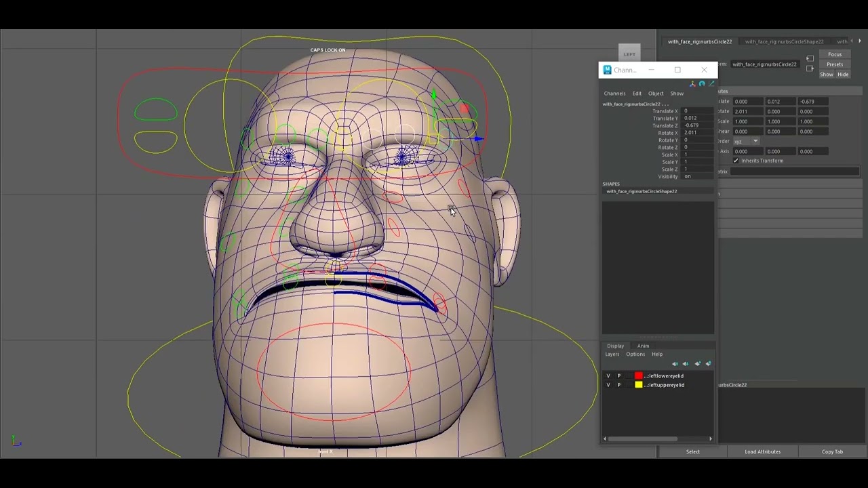Open Options menu in layer editor

point(635,354)
